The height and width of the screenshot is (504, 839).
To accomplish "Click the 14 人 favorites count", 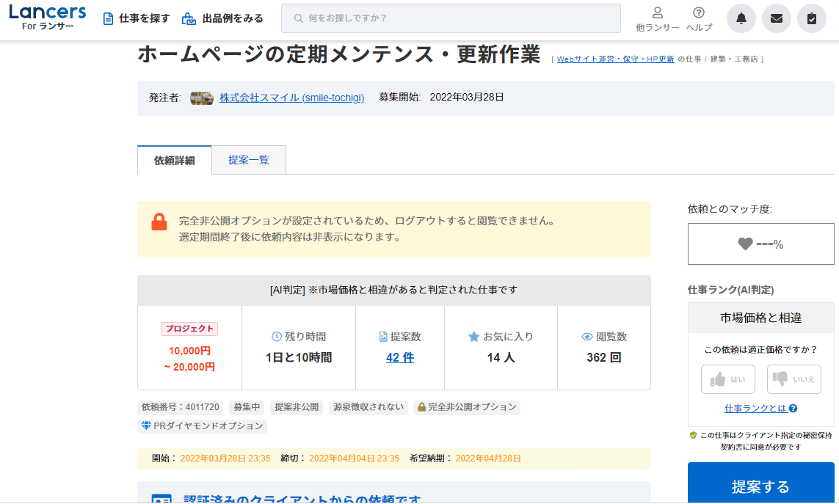I will (x=501, y=357).
